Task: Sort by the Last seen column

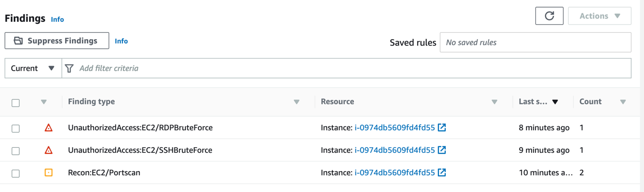Action: point(538,101)
